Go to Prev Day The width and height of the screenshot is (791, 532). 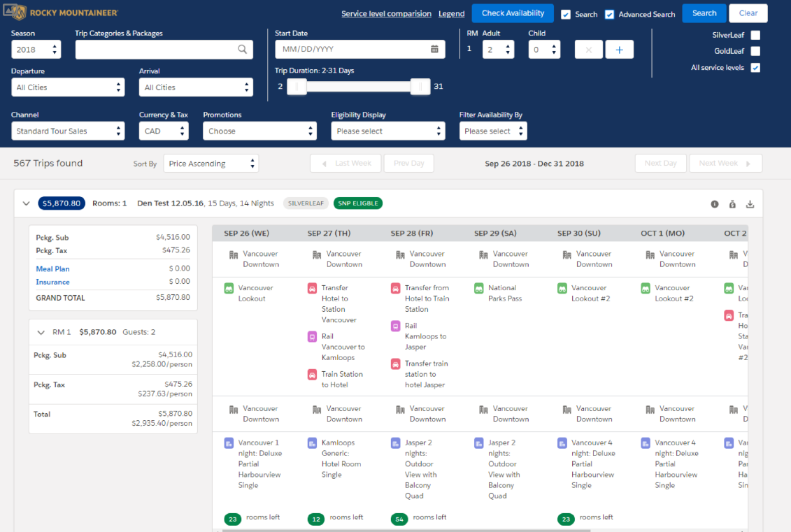408,164
